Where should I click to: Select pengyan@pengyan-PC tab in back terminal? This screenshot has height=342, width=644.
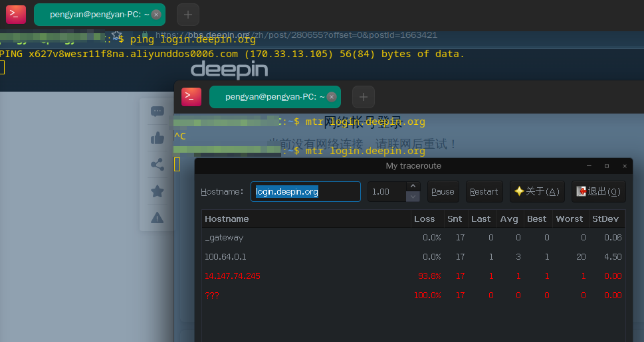[x=100, y=15]
